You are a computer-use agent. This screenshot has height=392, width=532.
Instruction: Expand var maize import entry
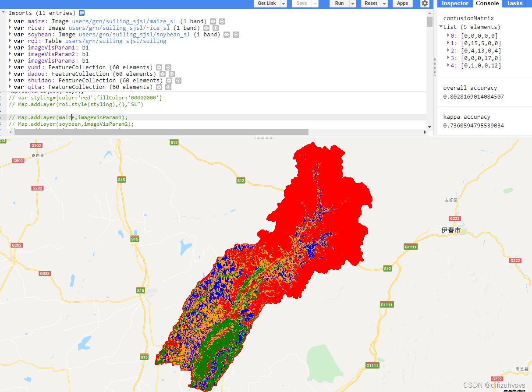point(10,21)
